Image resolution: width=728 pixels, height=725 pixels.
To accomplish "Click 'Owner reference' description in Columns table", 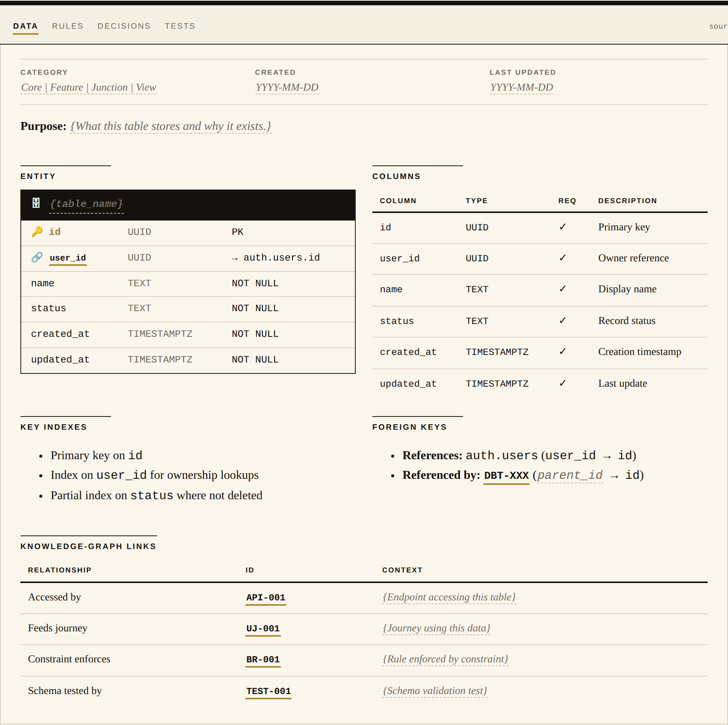I will 633,258.
